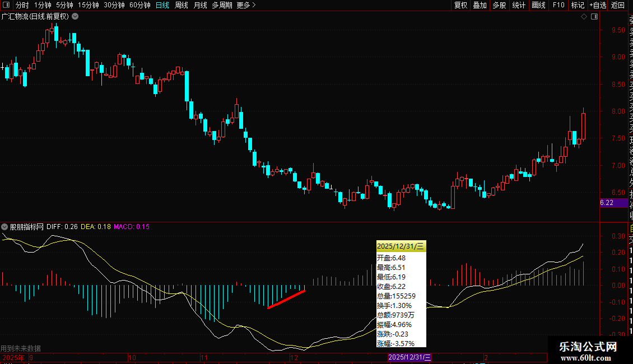Open the 多周期 multi-period view
Viewport: 633px width, 364px height.
click(222, 5)
